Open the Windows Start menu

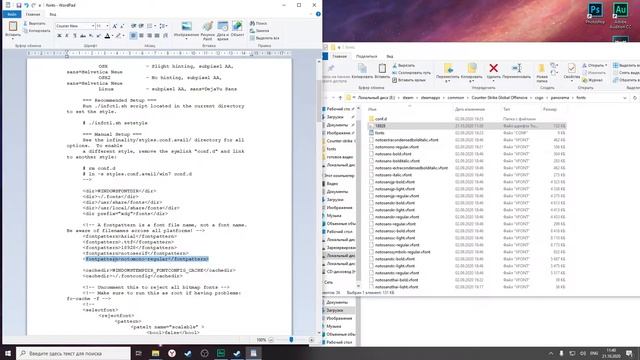tap(8, 353)
